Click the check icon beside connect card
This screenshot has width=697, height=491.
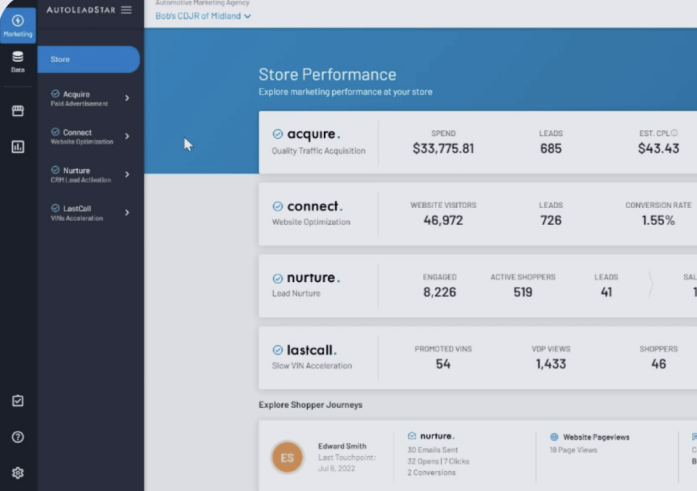pyautogui.click(x=277, y=206)
